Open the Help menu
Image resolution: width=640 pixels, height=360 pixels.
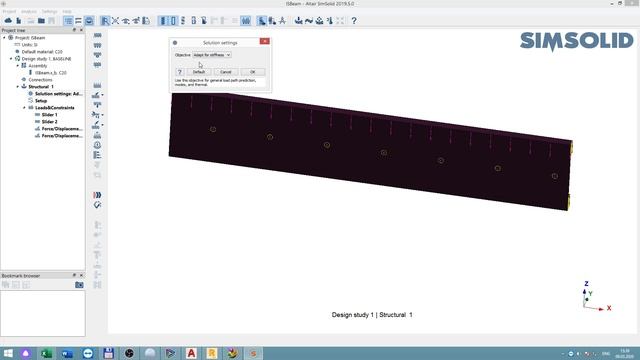click(67, 11)
